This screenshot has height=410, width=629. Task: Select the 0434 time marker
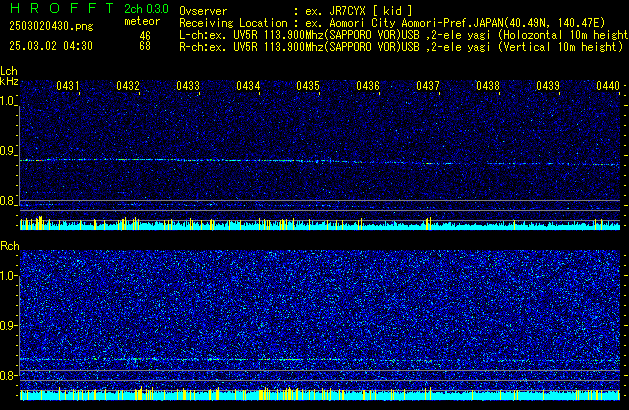(x=248, y=86)
